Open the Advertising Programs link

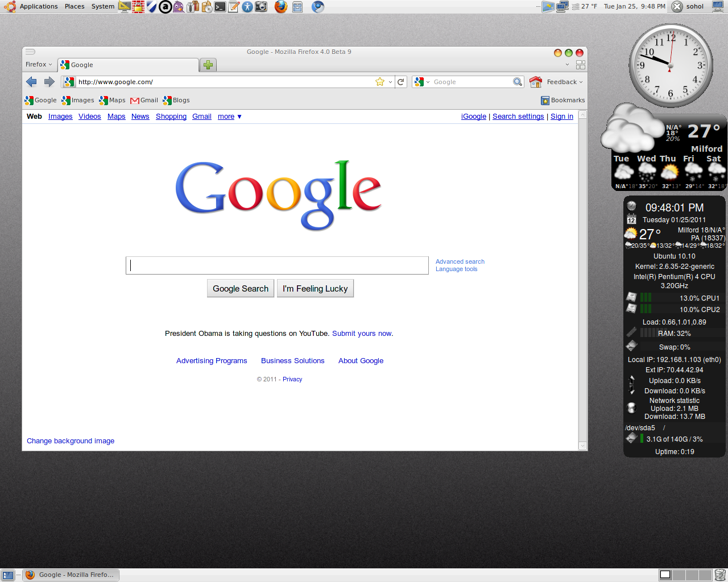pos(212,361)
